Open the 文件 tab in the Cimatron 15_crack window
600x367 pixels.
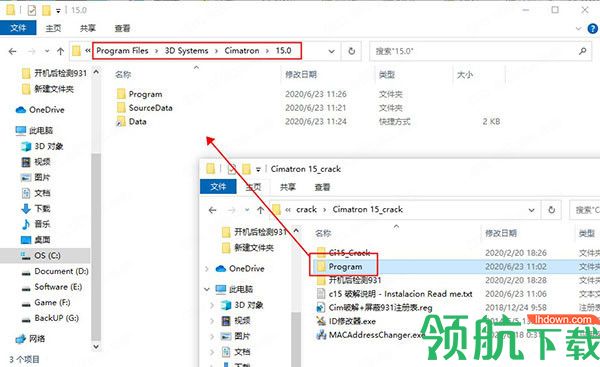(x=218, y=187)
